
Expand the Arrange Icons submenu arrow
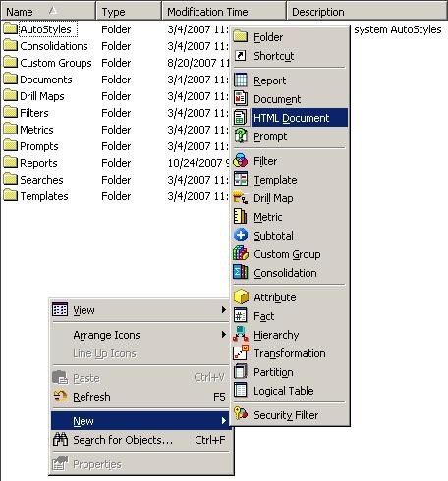224,335
